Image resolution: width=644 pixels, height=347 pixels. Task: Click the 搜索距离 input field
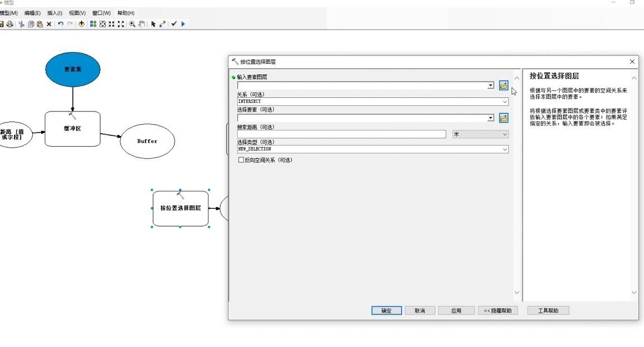[342, 134]
